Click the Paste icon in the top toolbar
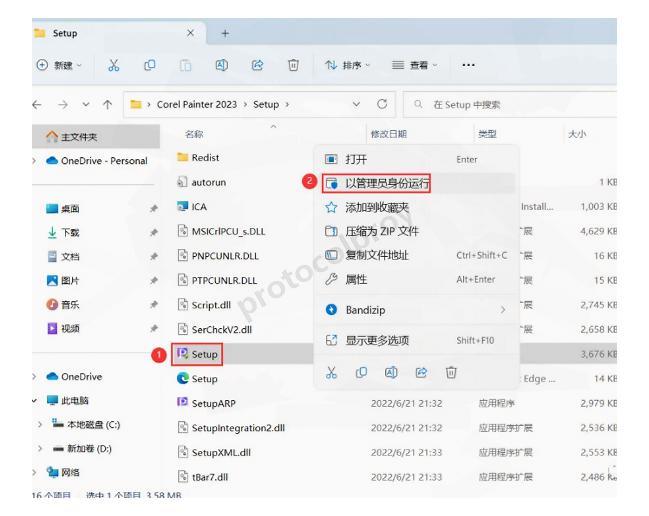This screenshot has height=516, width=649. (x=185, y=65)
